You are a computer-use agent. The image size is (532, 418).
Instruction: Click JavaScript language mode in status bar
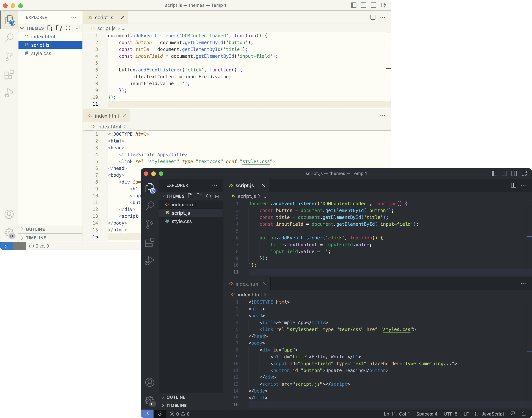tap(492, 414)
